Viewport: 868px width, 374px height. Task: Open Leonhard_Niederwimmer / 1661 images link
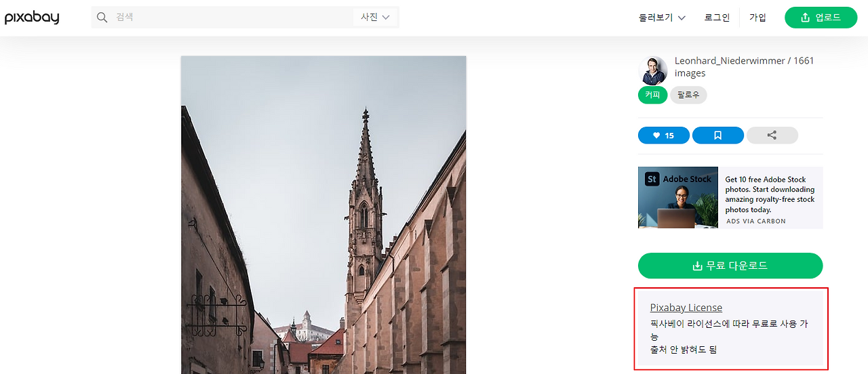point(744,66)
